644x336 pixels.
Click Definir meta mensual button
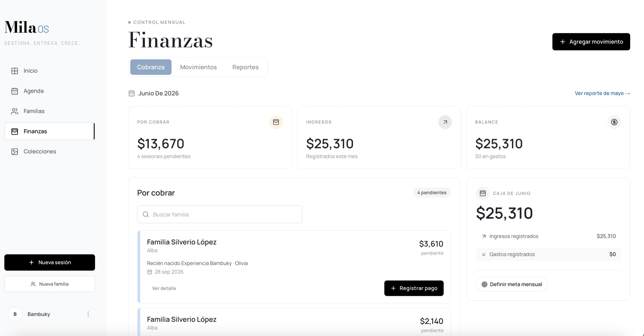coord(512,284)
